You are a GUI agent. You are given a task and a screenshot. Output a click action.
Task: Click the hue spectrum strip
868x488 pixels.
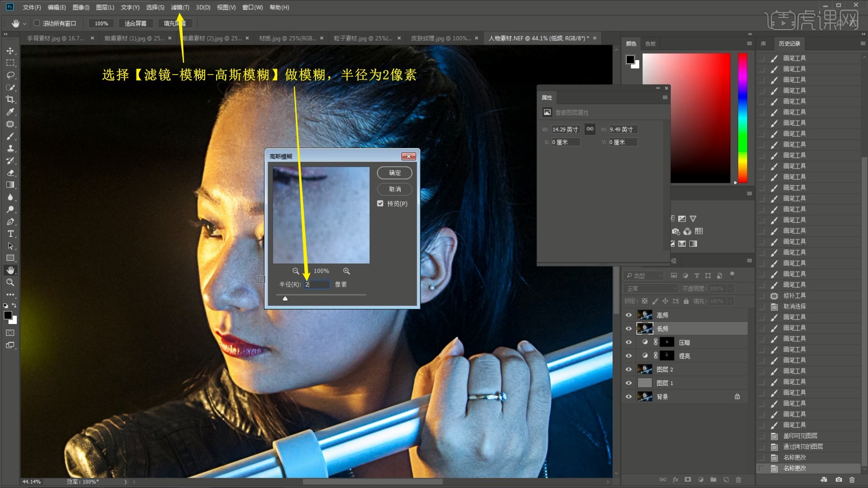(x=743, y=118)
